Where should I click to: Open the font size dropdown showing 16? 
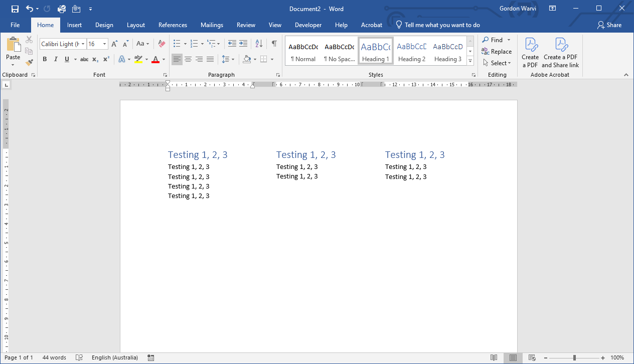[x=105, y=44]
